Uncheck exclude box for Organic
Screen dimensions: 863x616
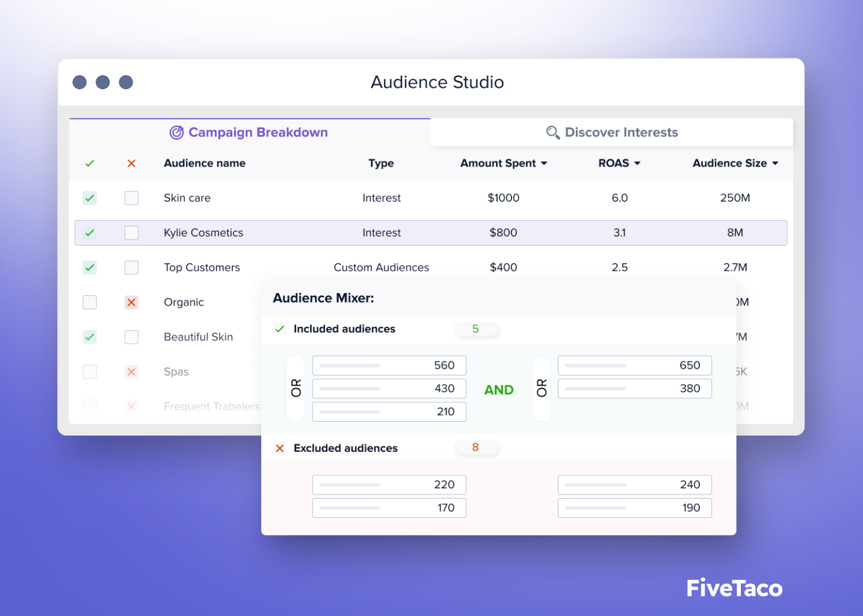coord(131,302)
